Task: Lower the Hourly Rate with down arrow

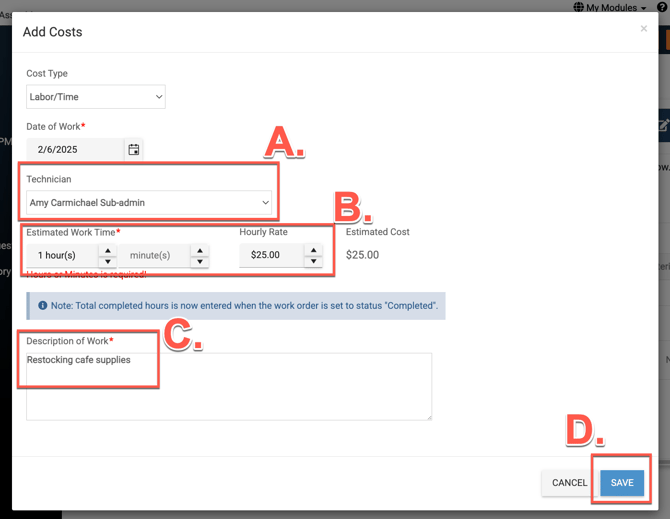Action: pyautogui.click(x=313, y=262)
